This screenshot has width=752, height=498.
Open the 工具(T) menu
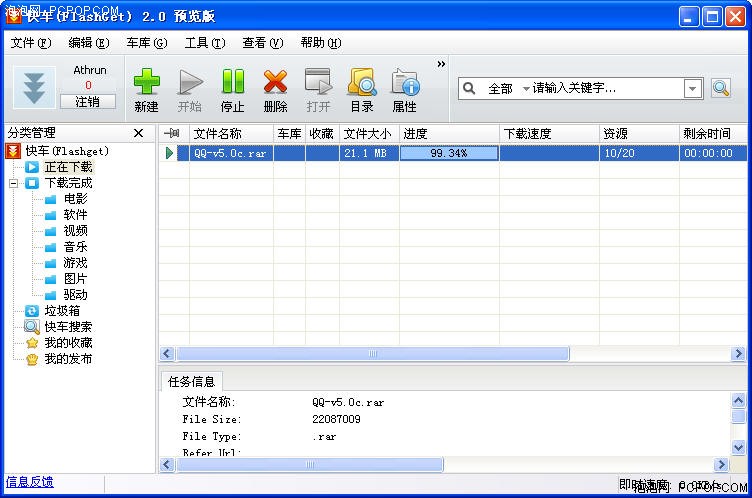point(205,43)
